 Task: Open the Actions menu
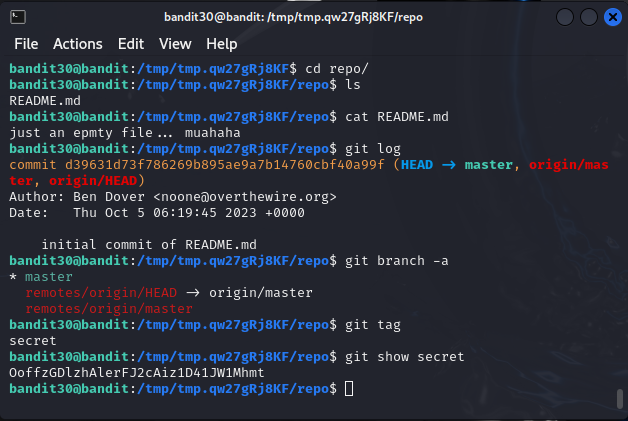pos(78,44)
